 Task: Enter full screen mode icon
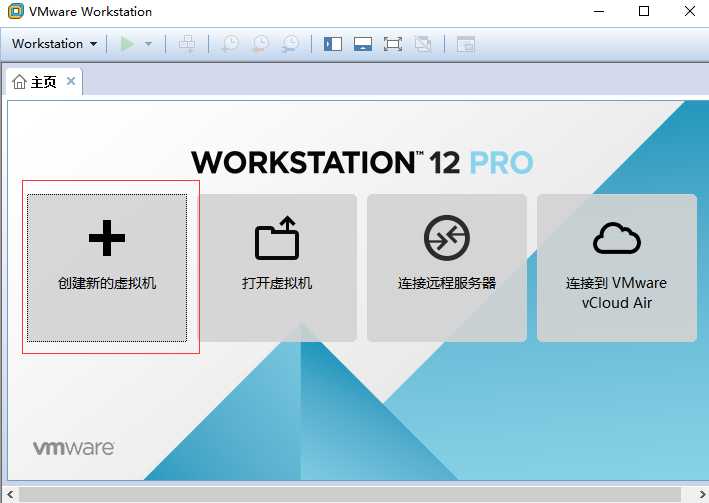(x=392, y=44)
